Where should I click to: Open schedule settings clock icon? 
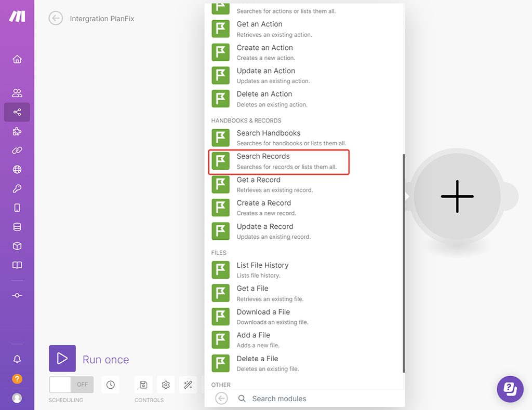click(x=111, y=385)
